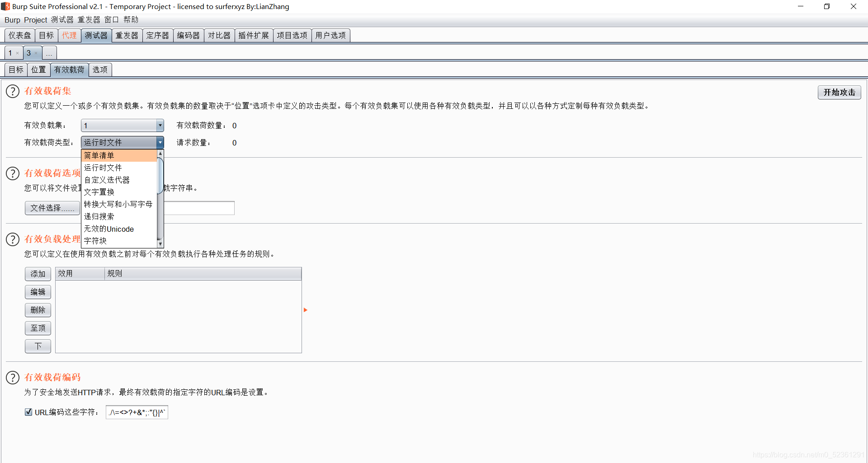Click the 编辑 rule button

(x=38, y=292)
